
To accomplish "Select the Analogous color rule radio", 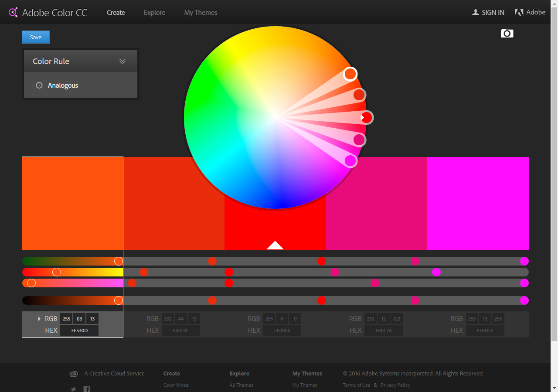I will (x=39, y=85).
